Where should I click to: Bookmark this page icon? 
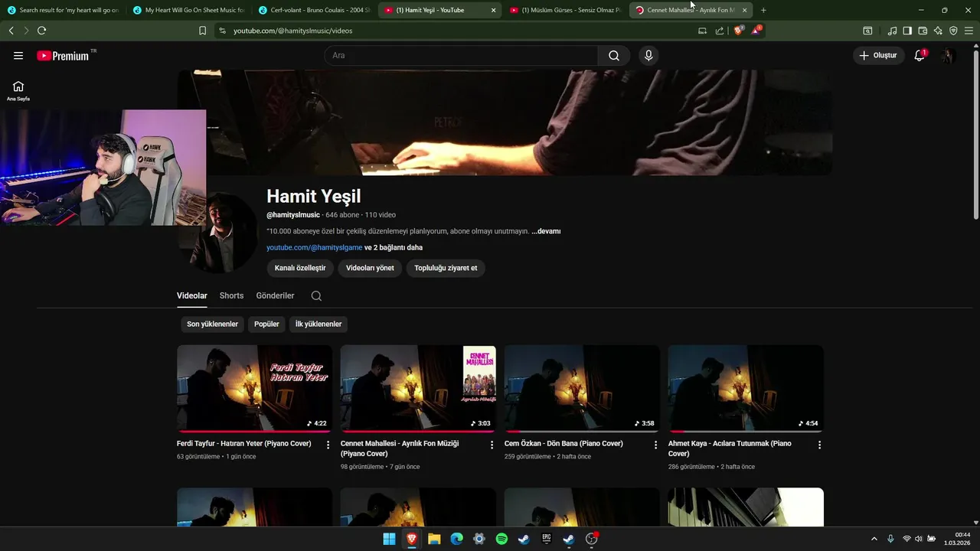(x=202, y=31)
